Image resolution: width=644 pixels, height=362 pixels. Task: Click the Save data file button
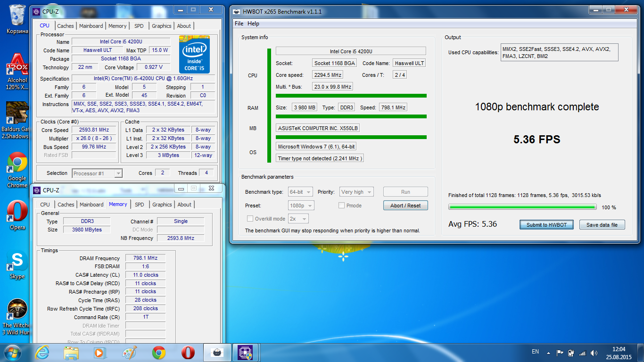tap(602, 225)
